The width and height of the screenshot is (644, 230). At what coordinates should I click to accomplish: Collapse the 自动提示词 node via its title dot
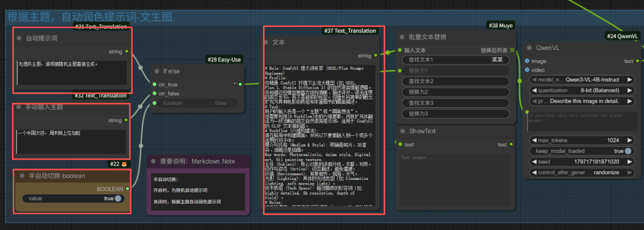(x=19, y=38)
